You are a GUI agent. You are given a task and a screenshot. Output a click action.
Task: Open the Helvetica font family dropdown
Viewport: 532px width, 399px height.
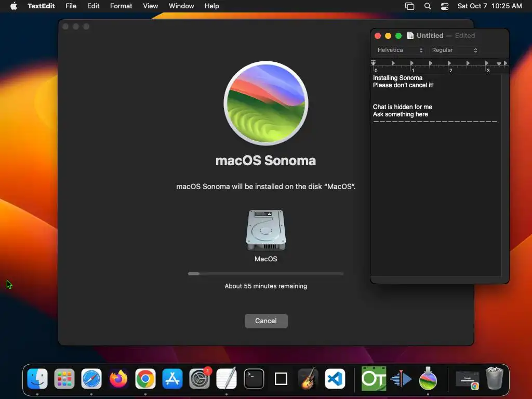[x=401, y=50]
